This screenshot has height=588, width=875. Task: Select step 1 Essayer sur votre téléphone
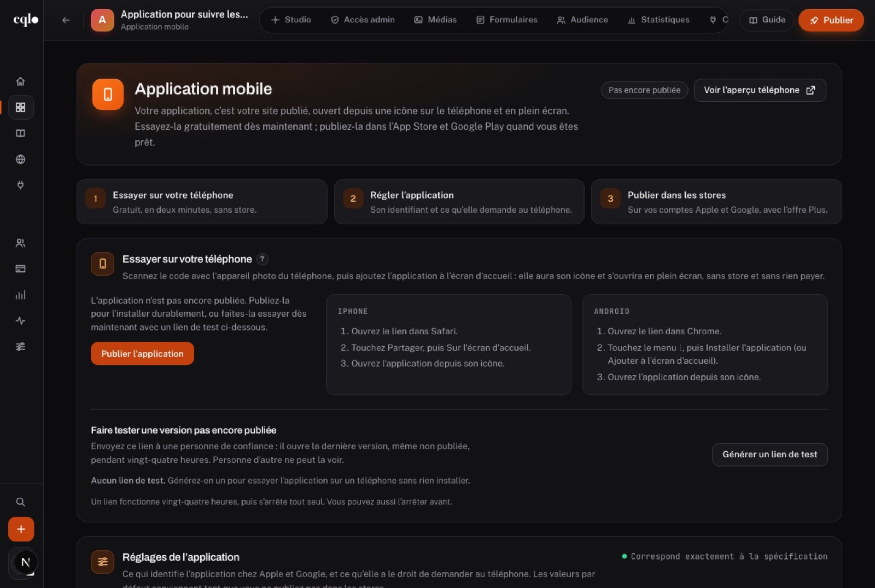pos(202,202)
